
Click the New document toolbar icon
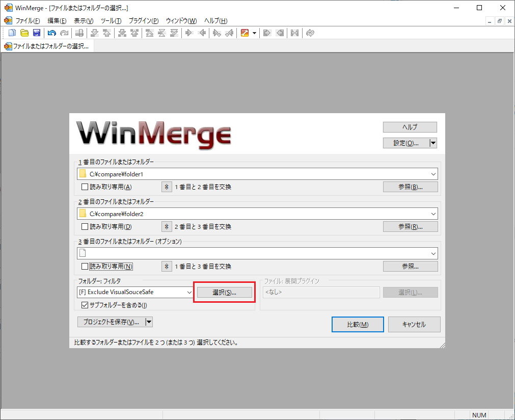pyautogui.click(x=12, y=33)
